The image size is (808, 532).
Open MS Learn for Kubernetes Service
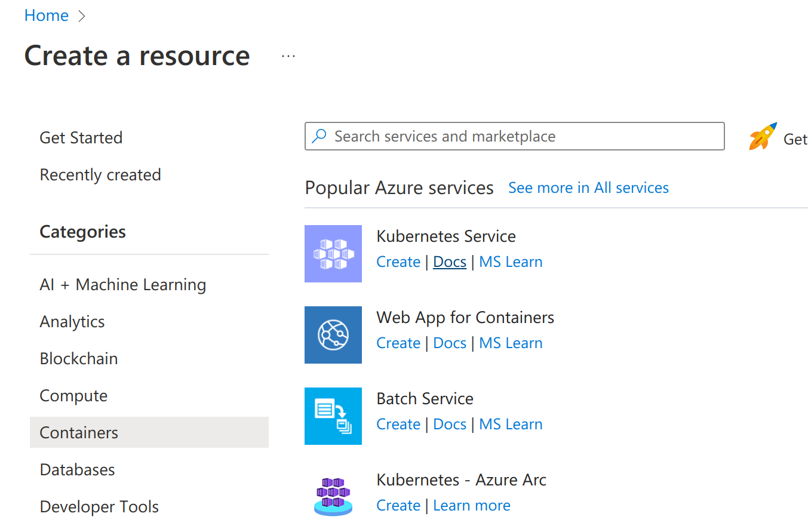point(511,262)
